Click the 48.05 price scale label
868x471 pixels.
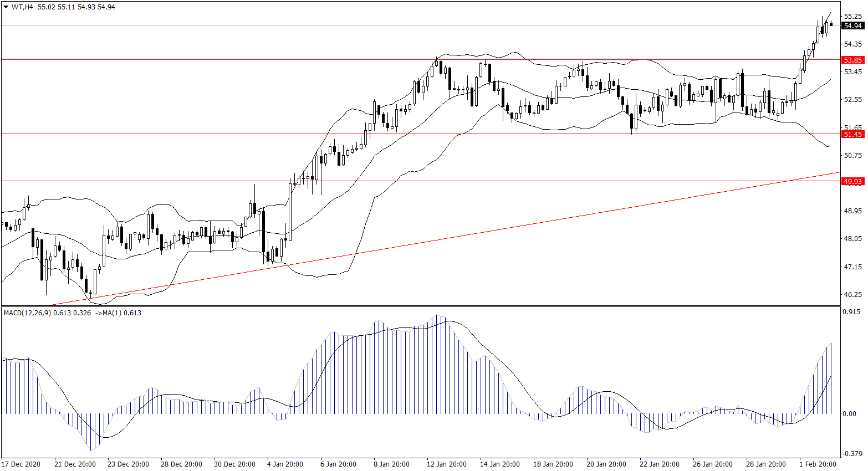(852, 239)
